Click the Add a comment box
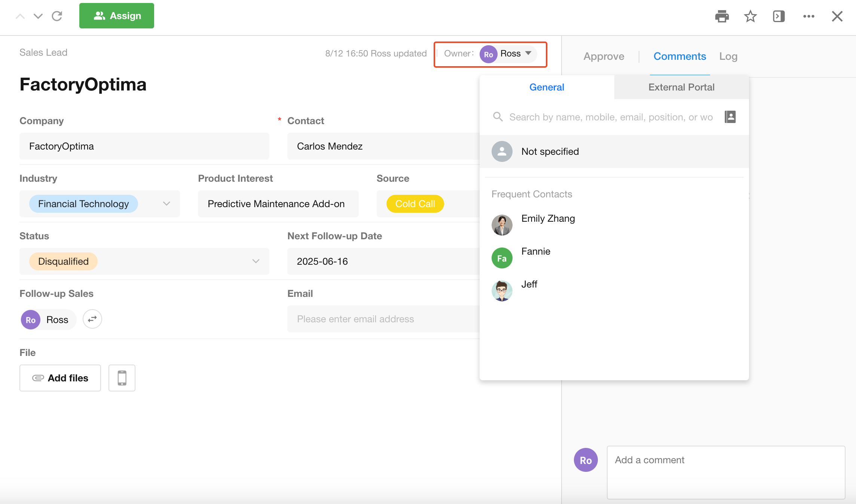 tap(725, 472)
